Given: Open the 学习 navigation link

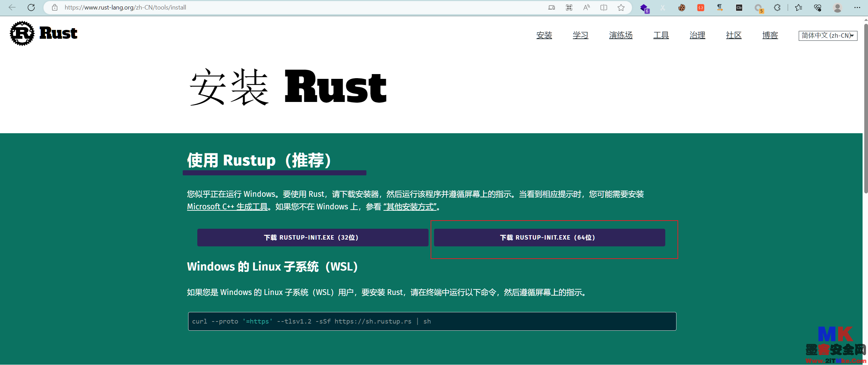Looking at the screenshot, I should pyautogui.click(x=580, y=35).
